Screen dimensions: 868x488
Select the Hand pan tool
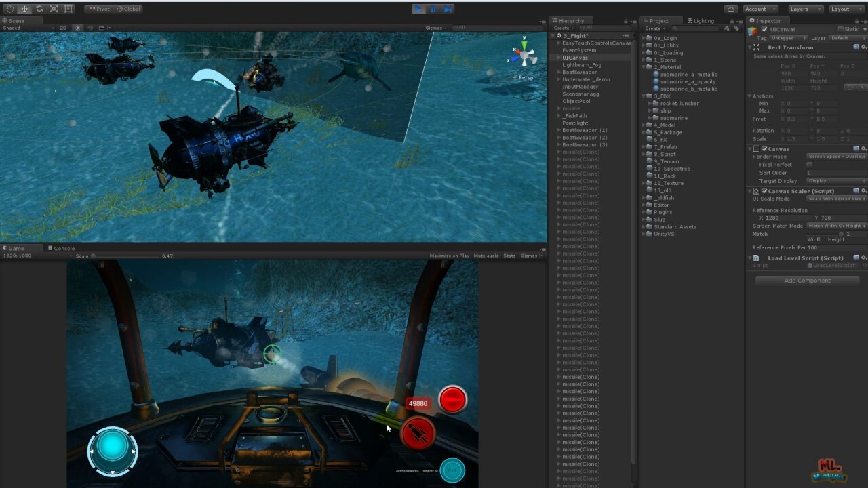(9, 9)
